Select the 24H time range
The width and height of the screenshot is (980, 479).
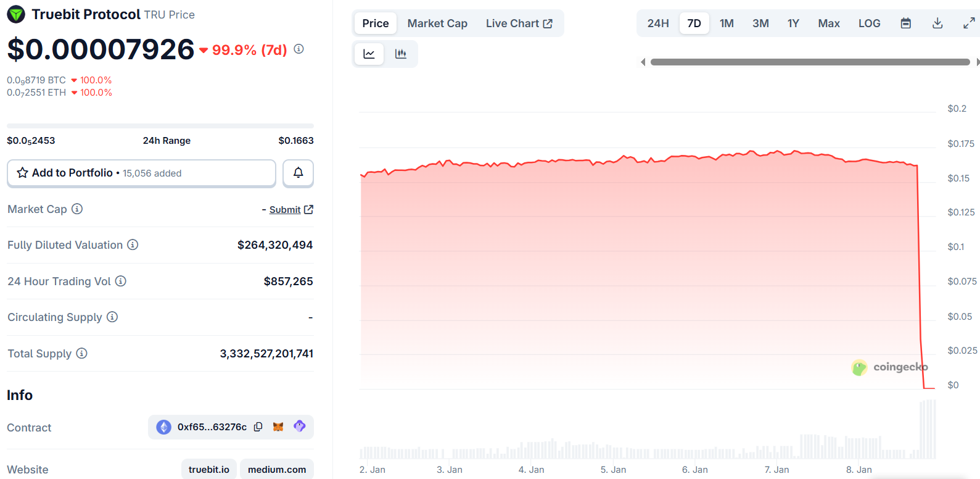click(658, 23)
